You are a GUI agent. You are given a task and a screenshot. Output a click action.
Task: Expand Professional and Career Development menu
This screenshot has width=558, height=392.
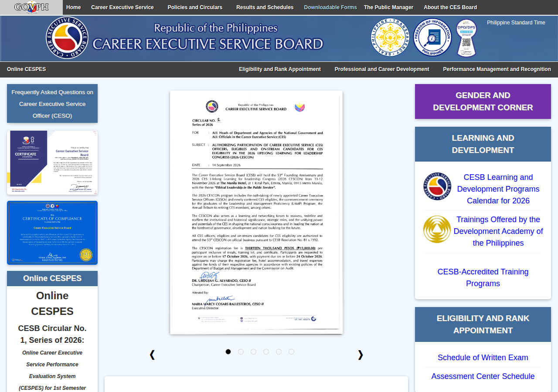[x=382, y=69]
